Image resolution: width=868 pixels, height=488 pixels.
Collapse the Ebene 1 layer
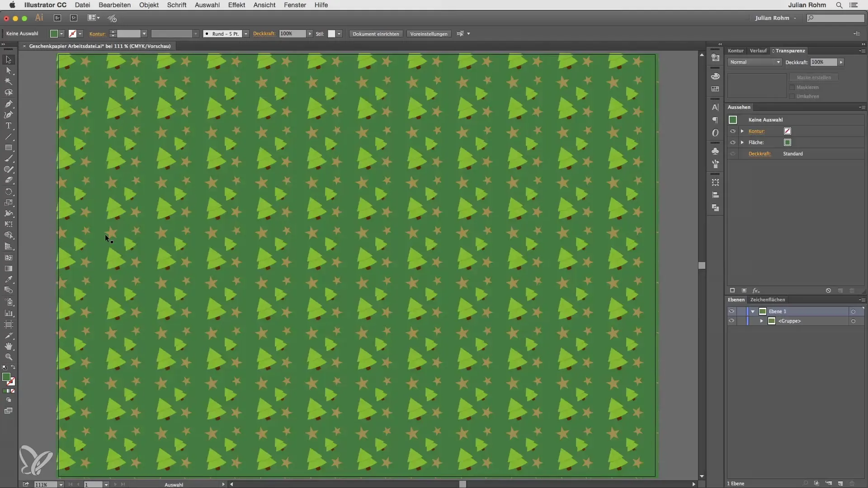click(753, 311)
